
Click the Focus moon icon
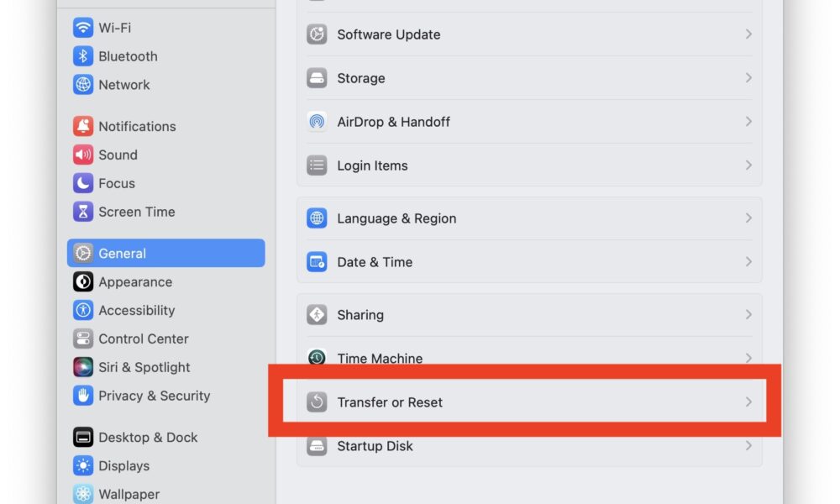(x=83, y=183)
